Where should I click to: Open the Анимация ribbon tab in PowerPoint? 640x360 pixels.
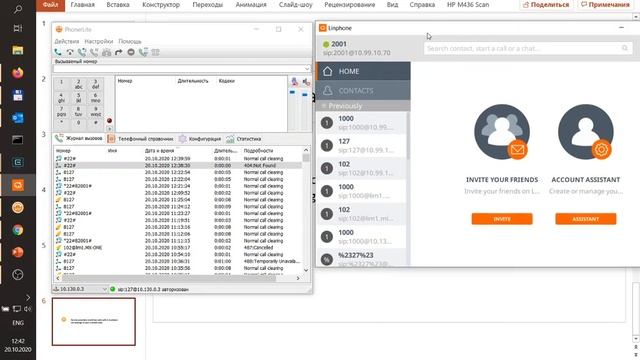click(x=251, y=5)
